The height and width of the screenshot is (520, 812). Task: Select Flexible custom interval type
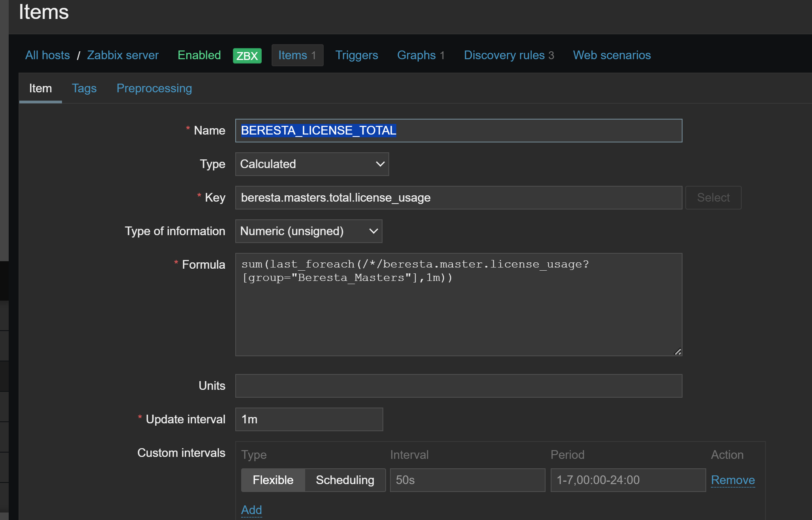(x=273, y=480)
